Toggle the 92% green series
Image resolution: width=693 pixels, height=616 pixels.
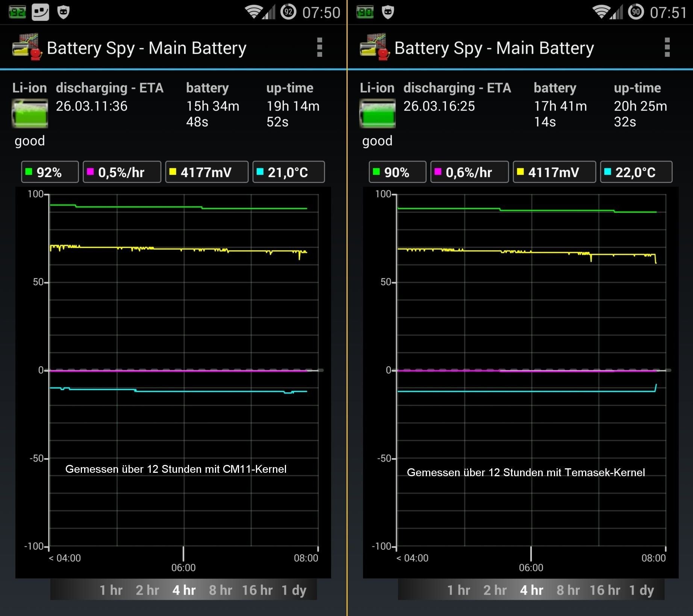point(50,172)
